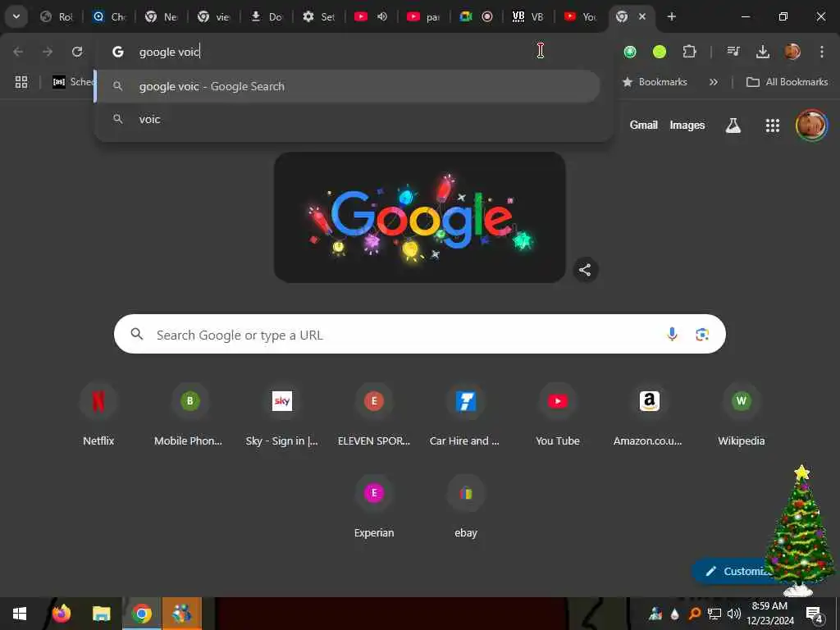Open File Explorer from the taskbar
This screenshot has height=630, width=840.
101,614
